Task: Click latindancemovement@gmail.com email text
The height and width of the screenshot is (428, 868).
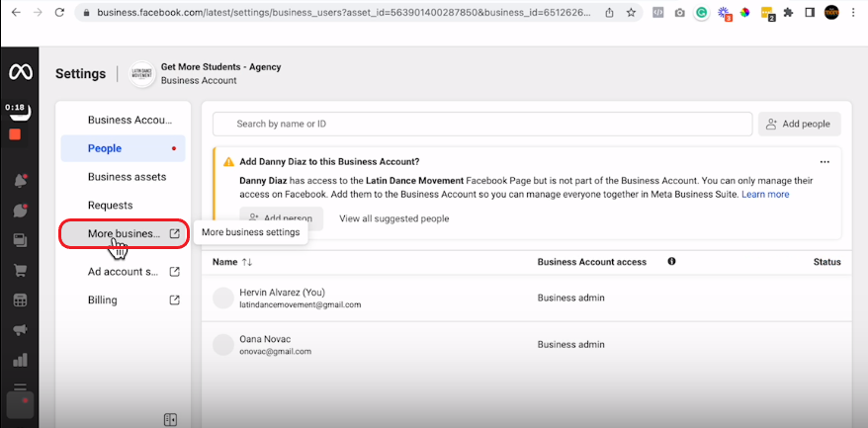Action: coord(300,304)
